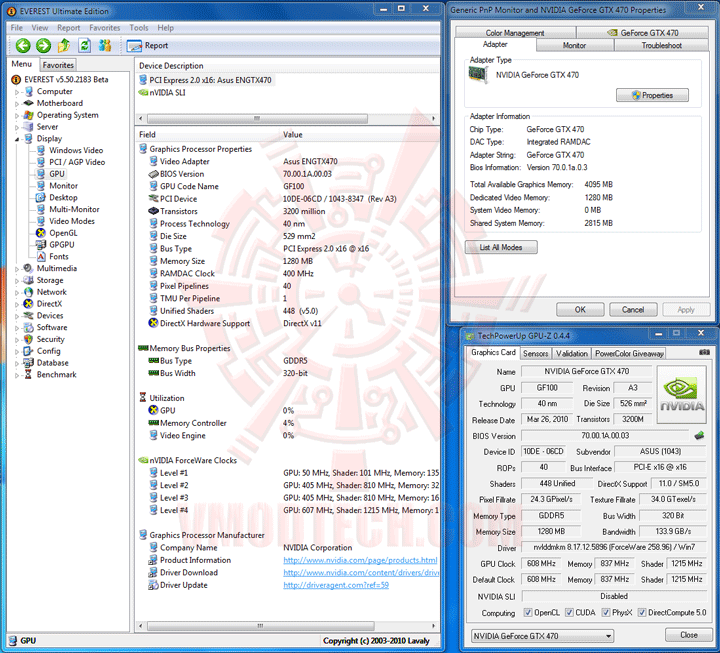The height and width of the screenshot is (653, 720).
Task: Click the Close button in GPU-Z
Action: [x=688, y=635]
